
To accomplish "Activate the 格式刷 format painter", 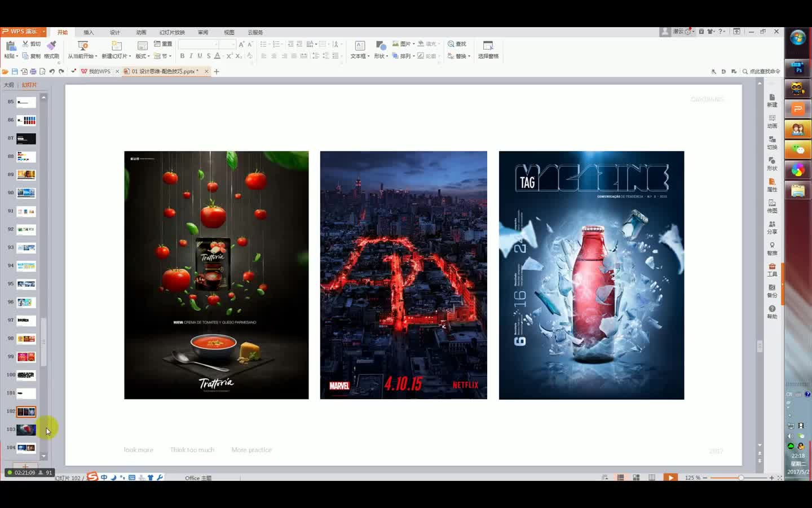I will (51, 50).
